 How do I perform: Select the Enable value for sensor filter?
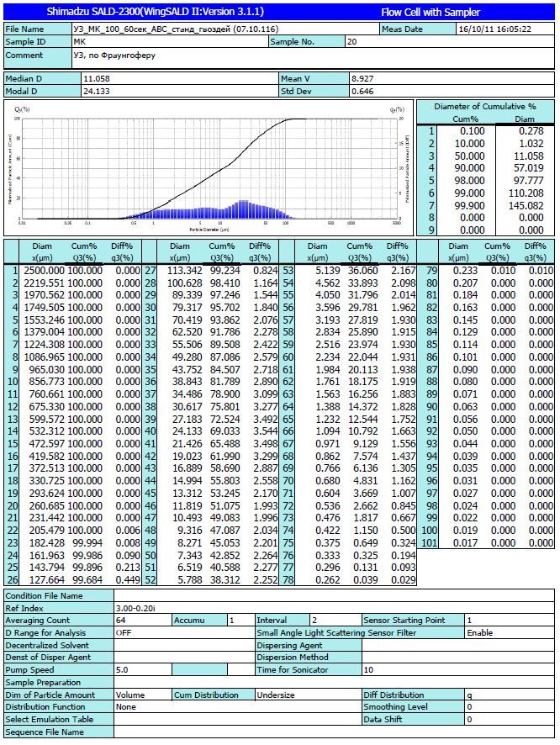click(x=480, y=633)
